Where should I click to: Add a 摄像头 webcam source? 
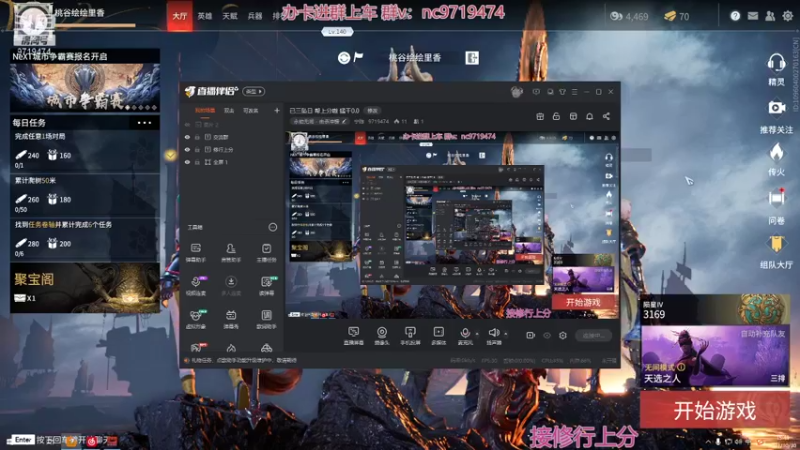[382, 336]
